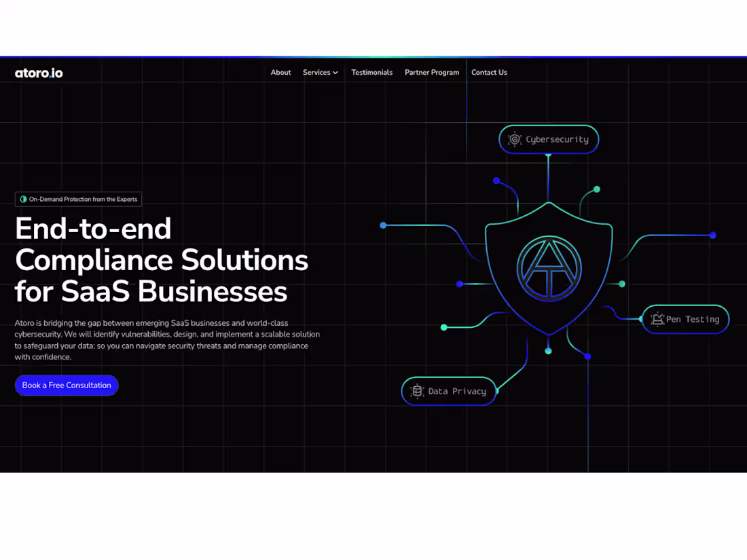Click the Pen Testing pill label
This screenshot has height=560, width=747.
pyautogui.click(x=693, y=319)
